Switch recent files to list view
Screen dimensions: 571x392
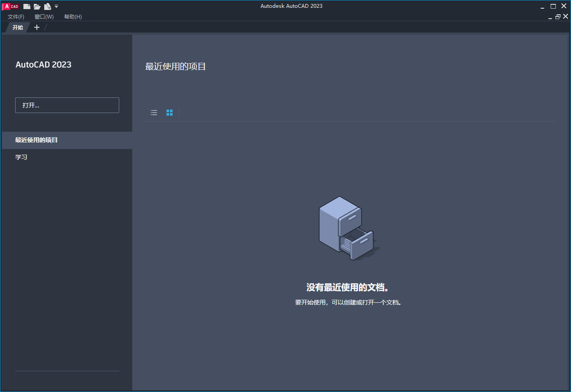point(154,113)
